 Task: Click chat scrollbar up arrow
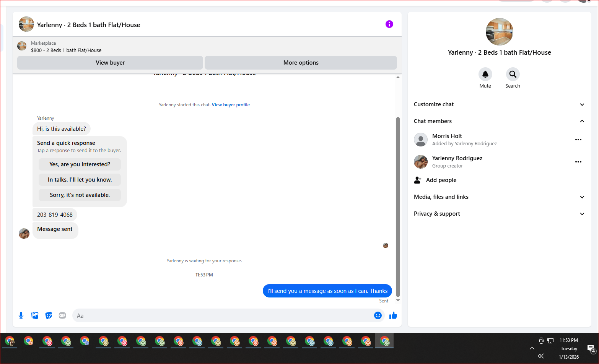tap(398, 77)
